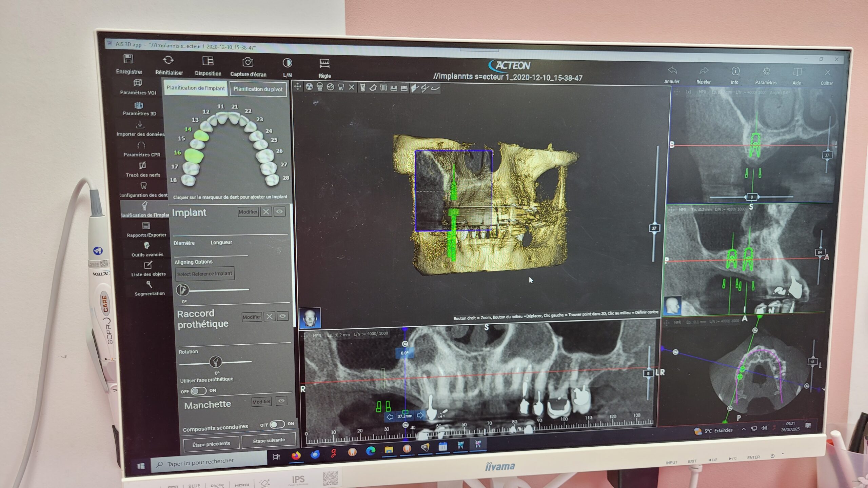Switch to Planification du pivot tab
Viewport: 868px width, 488px height.
pyautogui.click(x=258, y=89)
